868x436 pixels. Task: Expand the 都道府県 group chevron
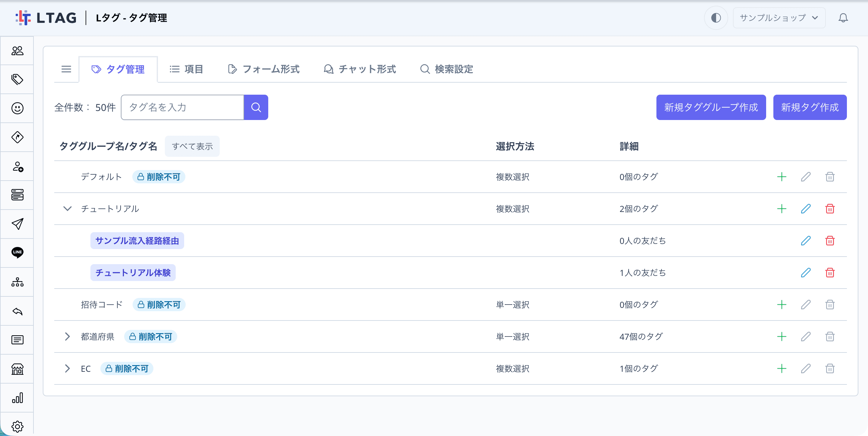coord(68,336)
